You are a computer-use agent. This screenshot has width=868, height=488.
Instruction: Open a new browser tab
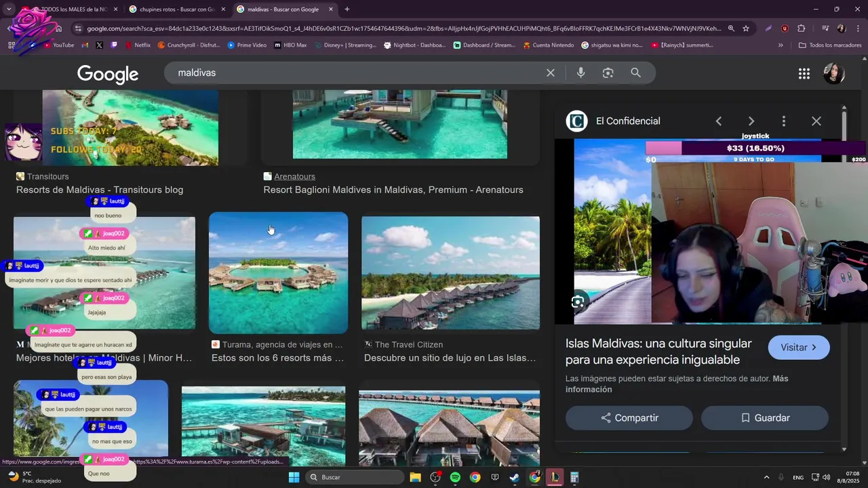click(347, 9)
